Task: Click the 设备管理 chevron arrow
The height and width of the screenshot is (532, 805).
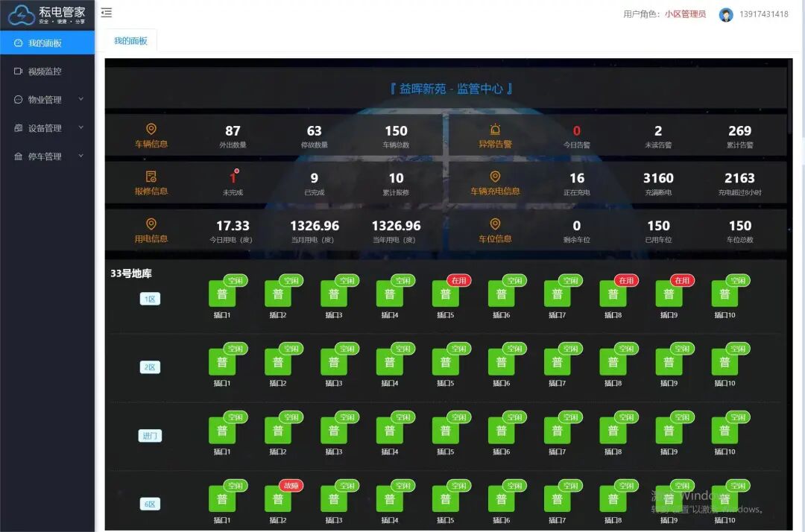Action: [80, 127]
